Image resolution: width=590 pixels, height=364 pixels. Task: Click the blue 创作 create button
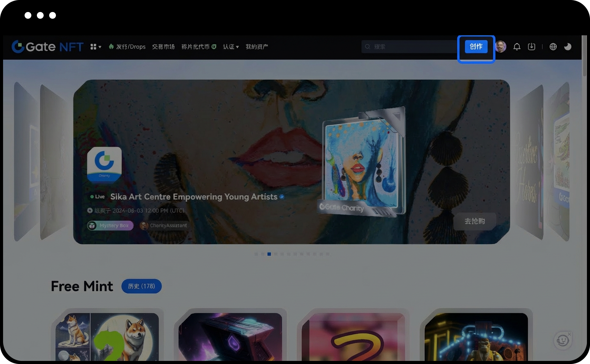(x=476, y=47)
